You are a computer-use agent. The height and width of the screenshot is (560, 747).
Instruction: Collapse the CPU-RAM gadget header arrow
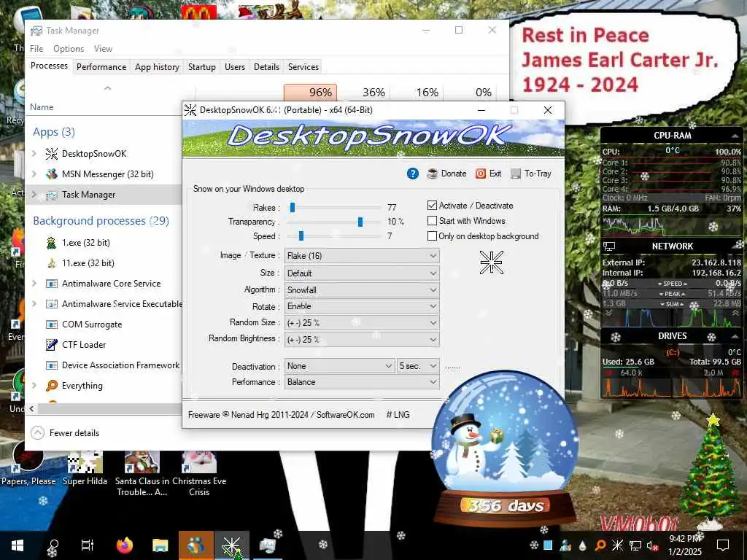point(735,136)
